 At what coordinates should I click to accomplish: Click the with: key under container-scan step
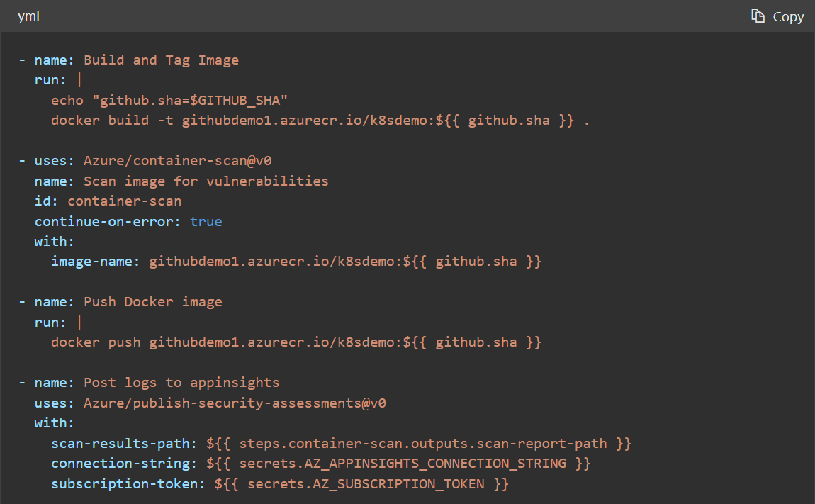pyautogui.click(x=53, y=241)
